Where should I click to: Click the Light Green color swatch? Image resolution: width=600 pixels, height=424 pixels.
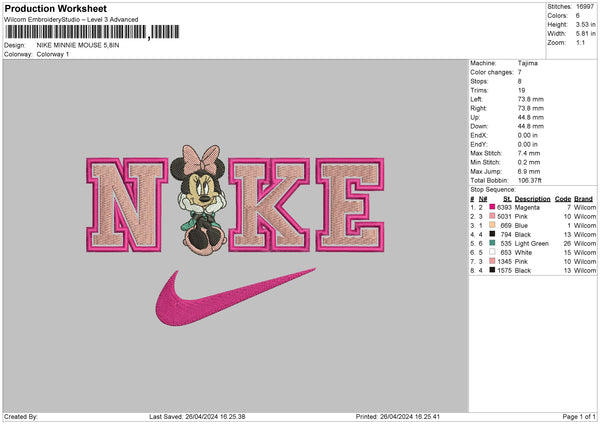492,243
